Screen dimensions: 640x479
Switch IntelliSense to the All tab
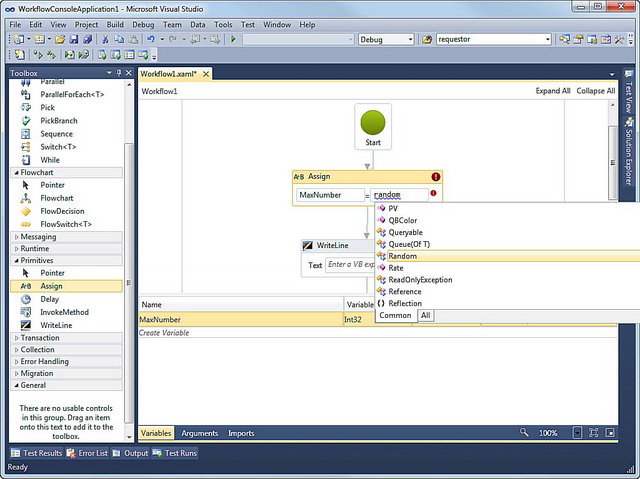coord(425,315)
